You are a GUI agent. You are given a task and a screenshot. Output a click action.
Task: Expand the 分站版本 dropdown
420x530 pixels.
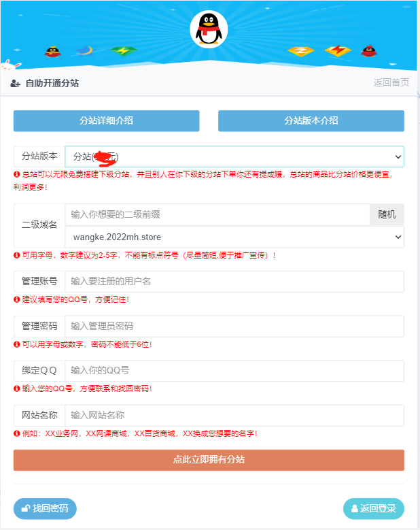(x=234, y=156)
